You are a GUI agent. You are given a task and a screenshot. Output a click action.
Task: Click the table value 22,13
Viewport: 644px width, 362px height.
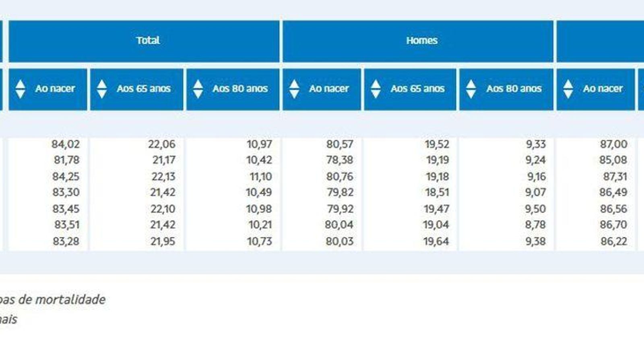coord(163,177)
